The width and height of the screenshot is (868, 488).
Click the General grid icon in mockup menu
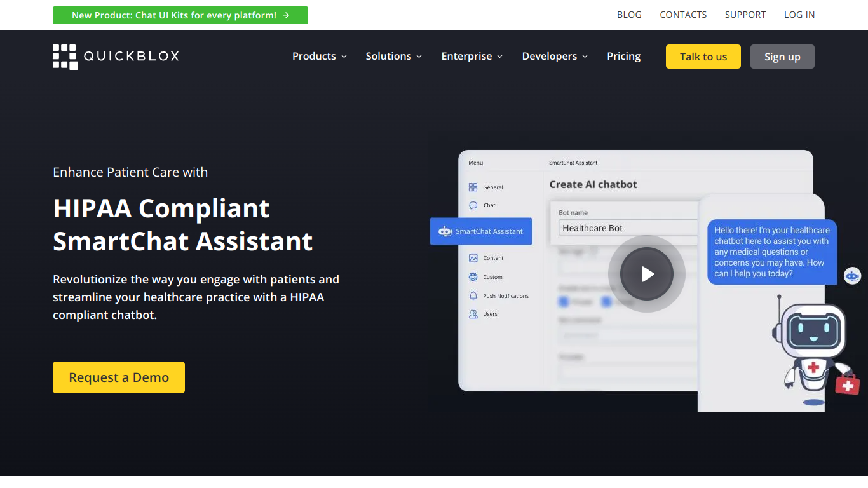[x=473, y=187]
